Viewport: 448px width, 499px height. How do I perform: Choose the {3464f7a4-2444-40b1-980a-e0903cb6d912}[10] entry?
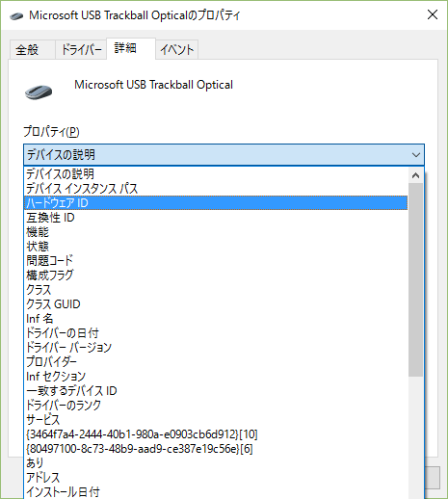pyautogui.click(x=216, y=434)
